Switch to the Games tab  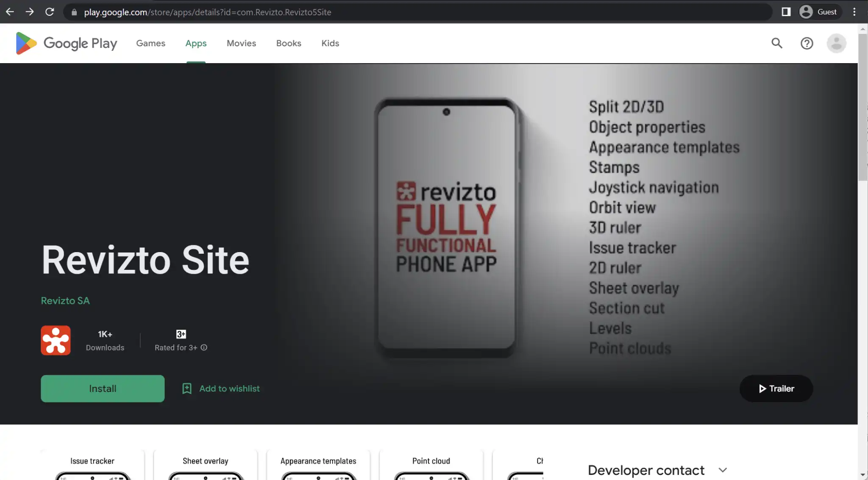click(x=150, y=43)
